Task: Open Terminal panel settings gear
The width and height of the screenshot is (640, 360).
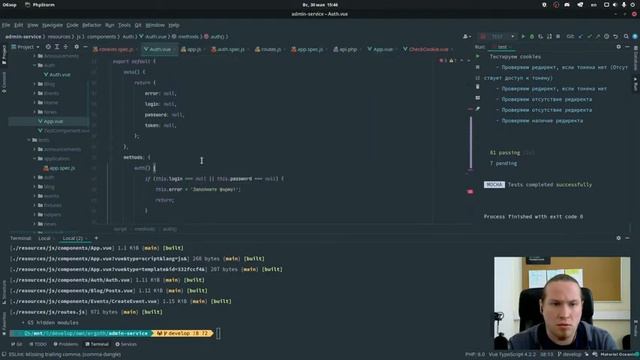Action: 618,238
